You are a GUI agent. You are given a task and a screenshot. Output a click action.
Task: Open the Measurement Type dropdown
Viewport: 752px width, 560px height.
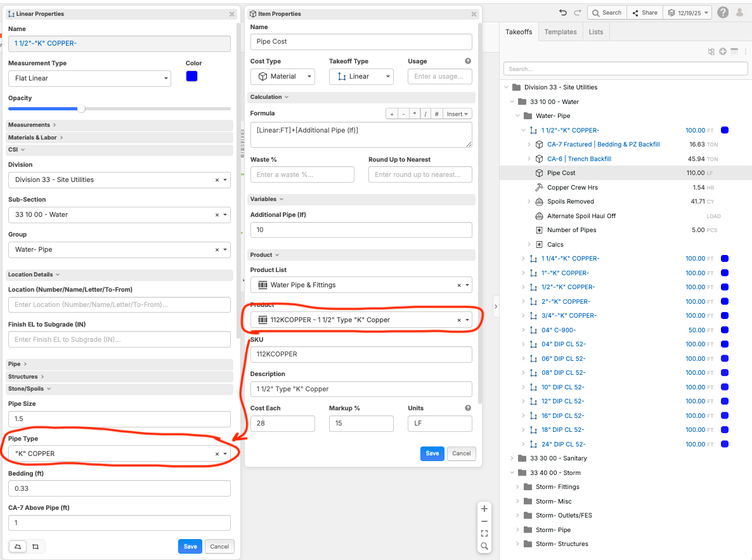(x=89, y=78)
